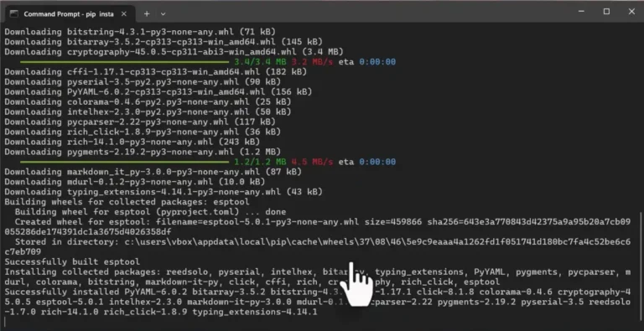
Task: Click the 'Successfully built esptool' line
Action: (x=72, y=262)
